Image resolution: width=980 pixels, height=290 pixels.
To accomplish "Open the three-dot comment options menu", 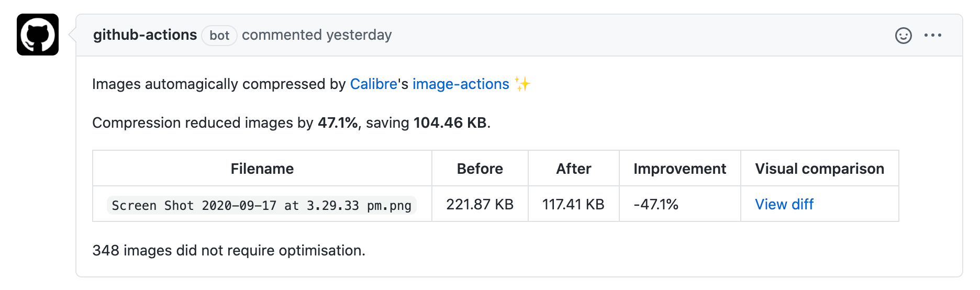I will tap(932, 36).
